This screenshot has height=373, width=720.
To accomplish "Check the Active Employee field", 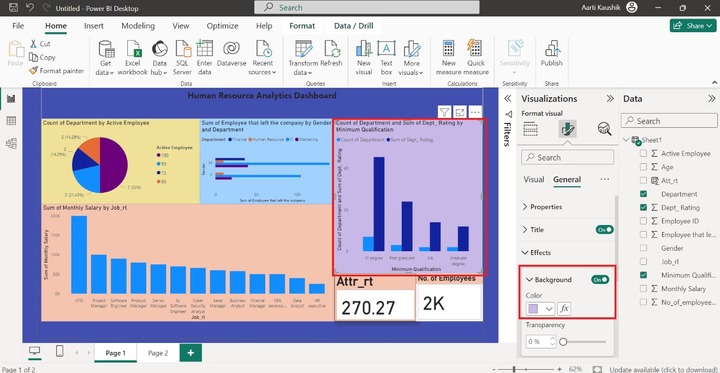I will tap(643, 153).
